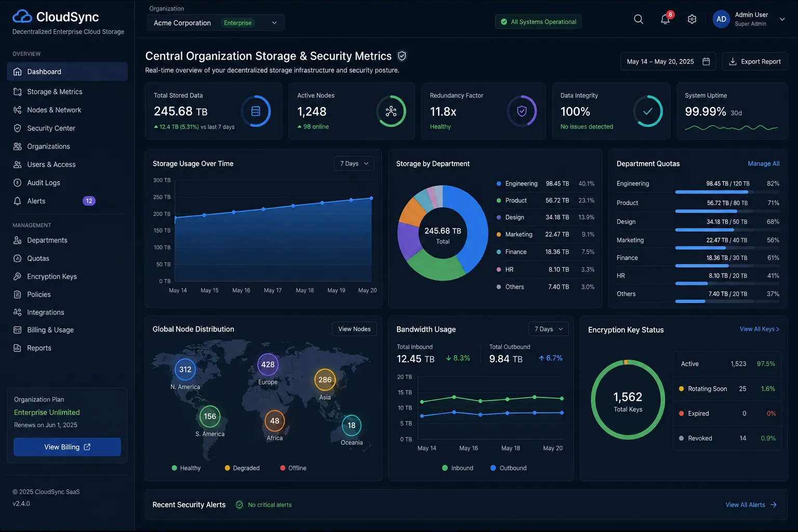This screenshot has height=532, width=798.
Task: Click the Data Integrity checkmark icon
Action: point(648,111)
